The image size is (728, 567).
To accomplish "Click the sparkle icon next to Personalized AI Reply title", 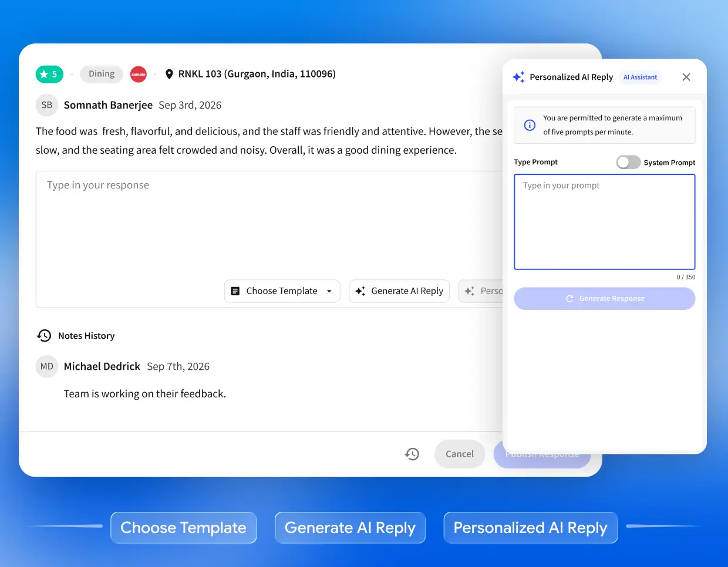I will (519, 77).
